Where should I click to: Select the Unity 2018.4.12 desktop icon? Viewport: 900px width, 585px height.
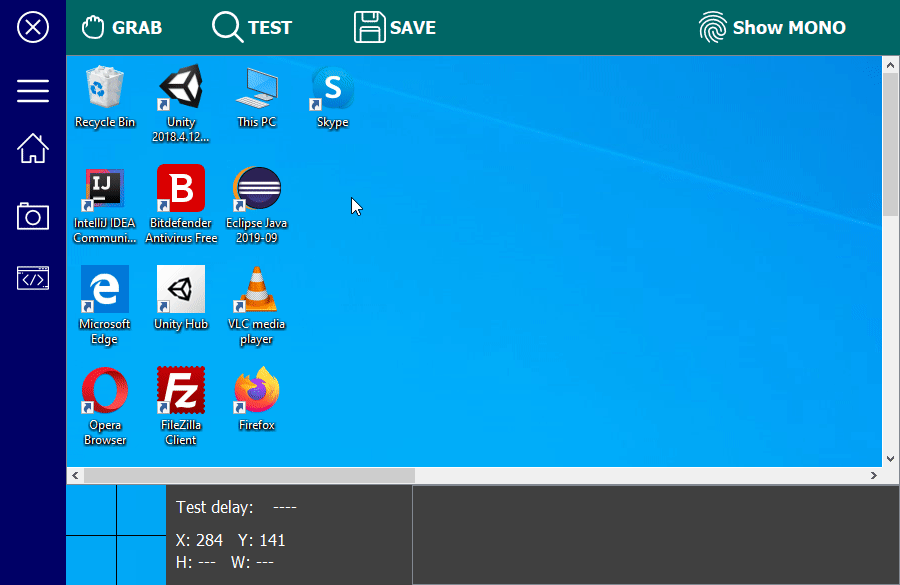[181, 104]
